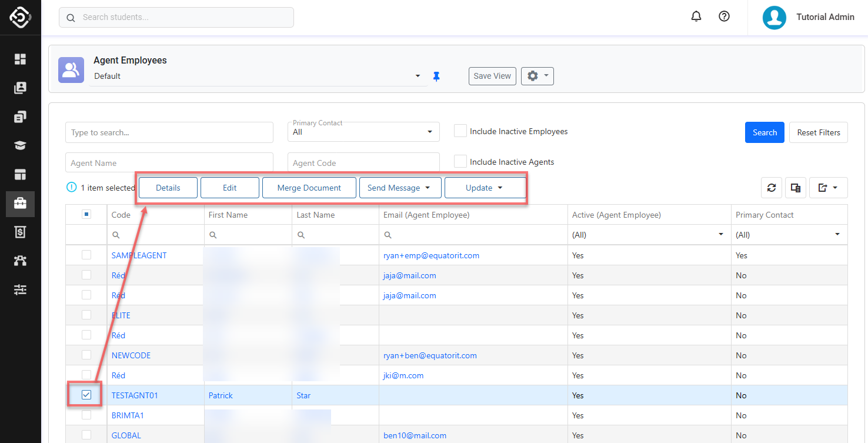
Task: Select the briefcase agents icon in sidebar
Action: [x=21, y=204]
